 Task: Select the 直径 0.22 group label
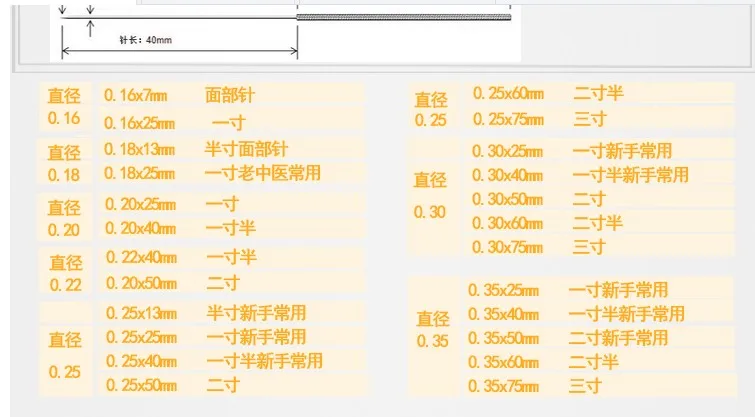66,274
